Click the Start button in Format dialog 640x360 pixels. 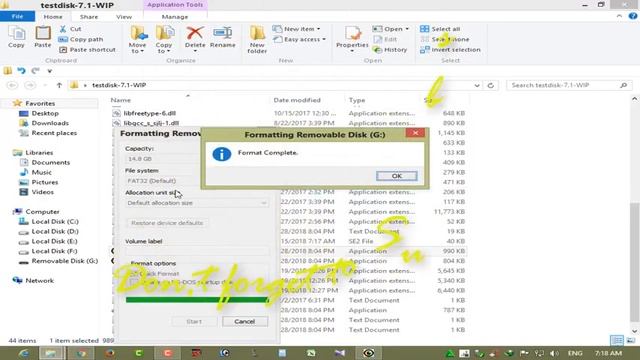pos(194,322)
